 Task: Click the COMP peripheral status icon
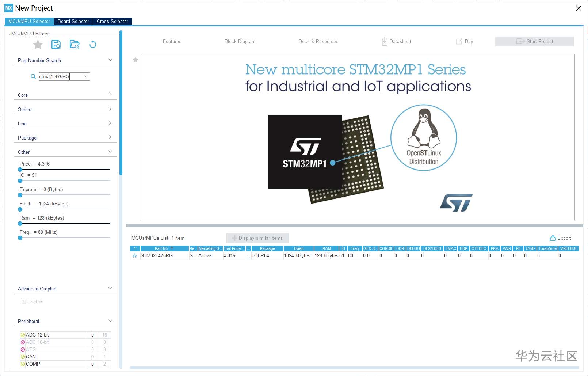click(x=23, y=364)
